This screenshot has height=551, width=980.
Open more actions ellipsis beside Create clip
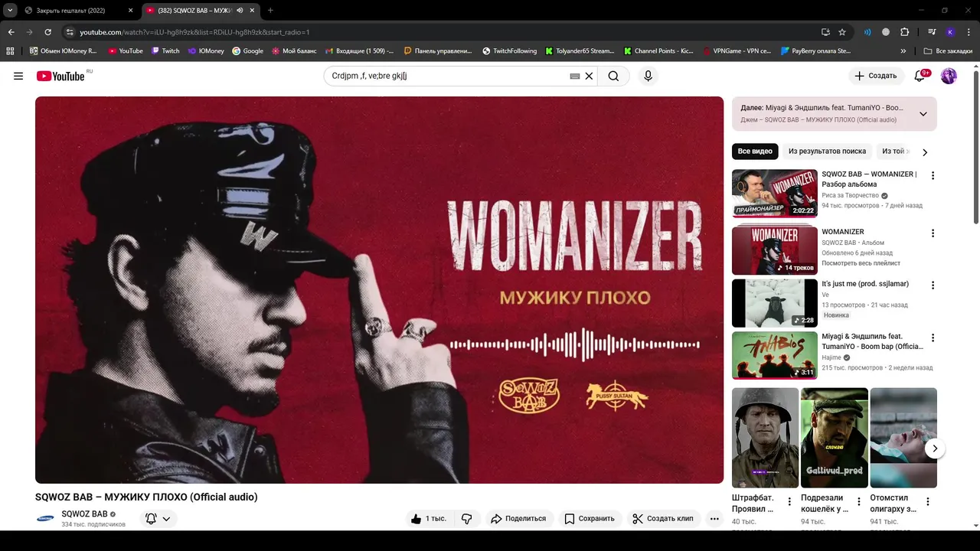[x=714, y=518]
